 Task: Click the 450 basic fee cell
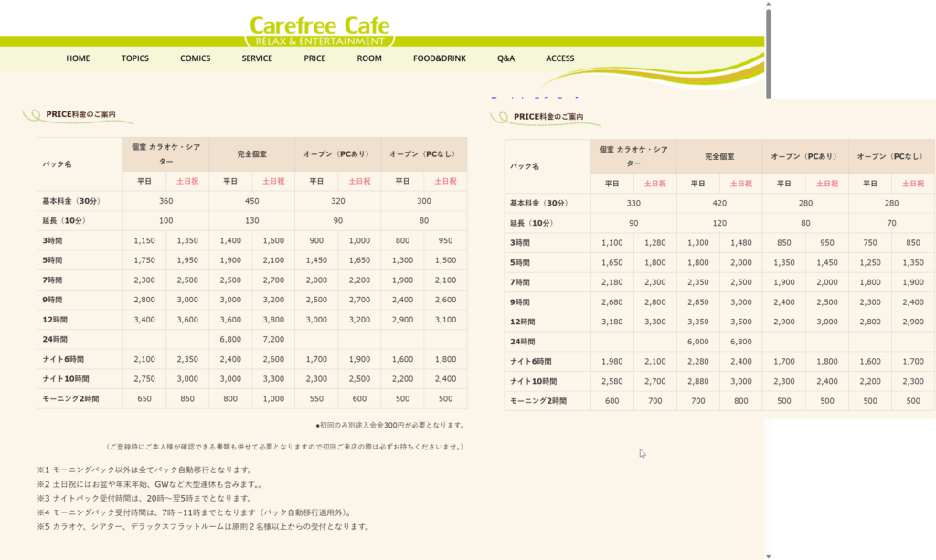coord(252,201)
